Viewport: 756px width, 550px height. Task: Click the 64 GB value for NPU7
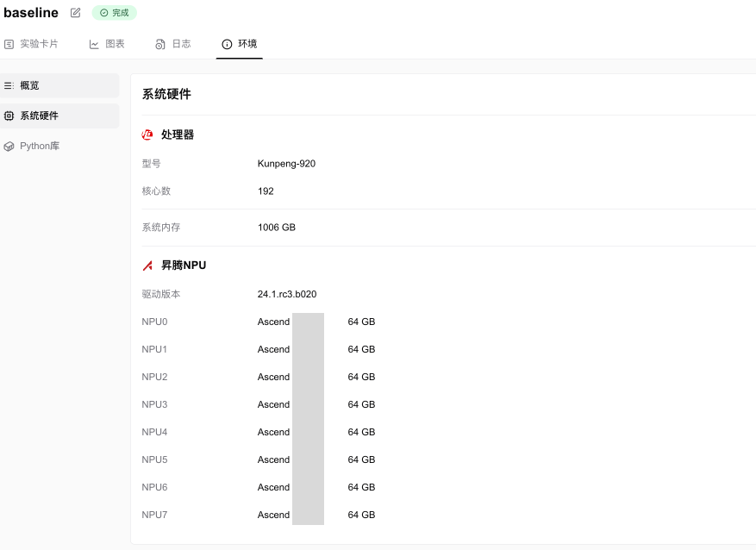point(361,515)
